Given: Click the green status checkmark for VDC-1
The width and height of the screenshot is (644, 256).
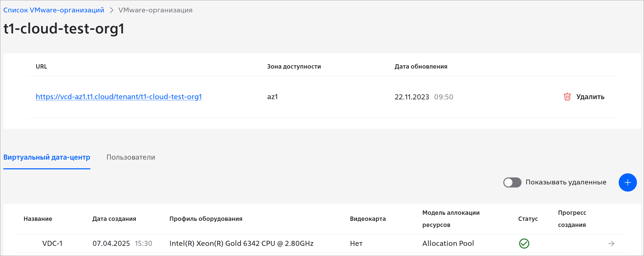Looking at the screenshot, I should 524,243.
